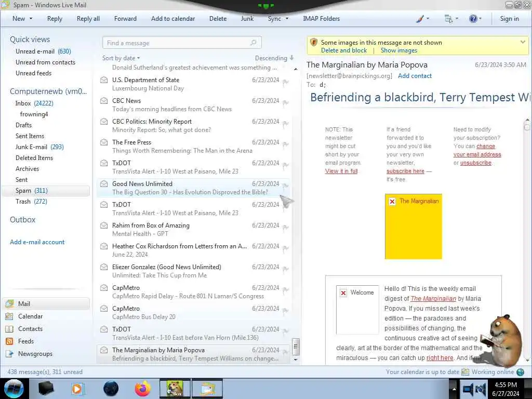Click the Sign in button
Viewport: 532px width, 399px height.
pyautogui.click(x=509, y=19)
